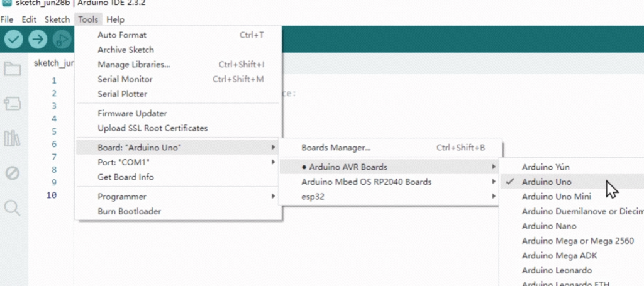Open the Library Manager books icon
644x286 pixels.
[12, 138]
